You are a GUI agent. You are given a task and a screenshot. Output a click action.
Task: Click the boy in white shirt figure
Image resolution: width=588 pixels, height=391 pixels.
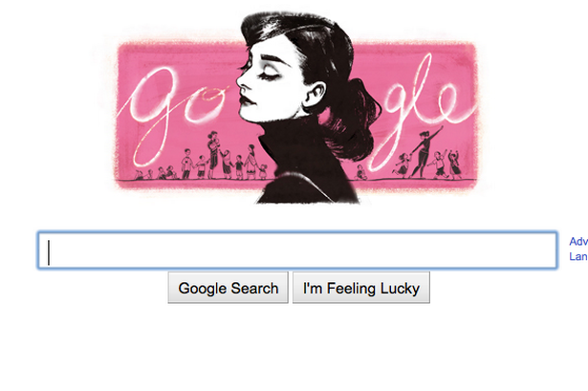coord(186,163)
